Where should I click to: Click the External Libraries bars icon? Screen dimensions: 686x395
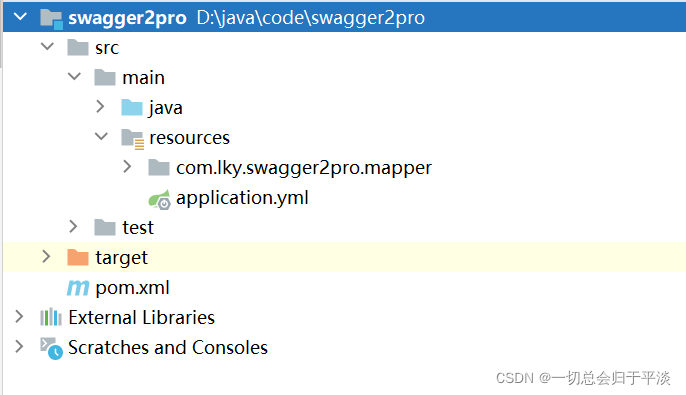[x=51, y=317]
